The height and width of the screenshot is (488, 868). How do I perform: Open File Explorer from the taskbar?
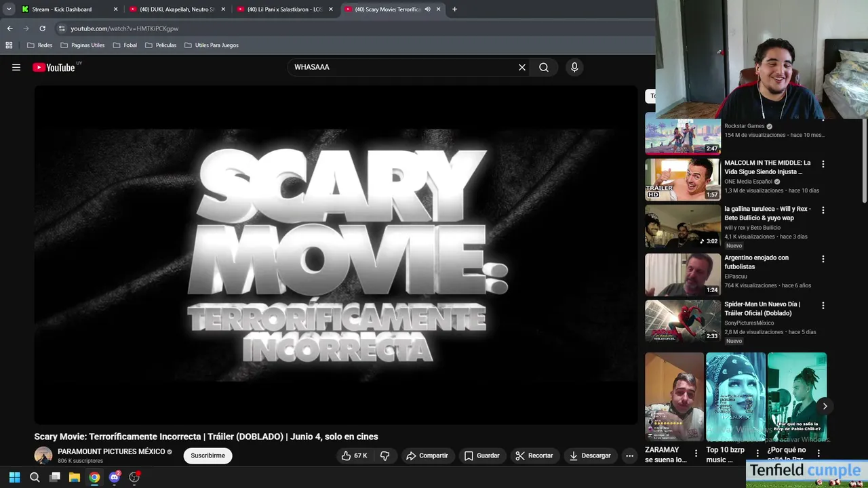[75, 477]
